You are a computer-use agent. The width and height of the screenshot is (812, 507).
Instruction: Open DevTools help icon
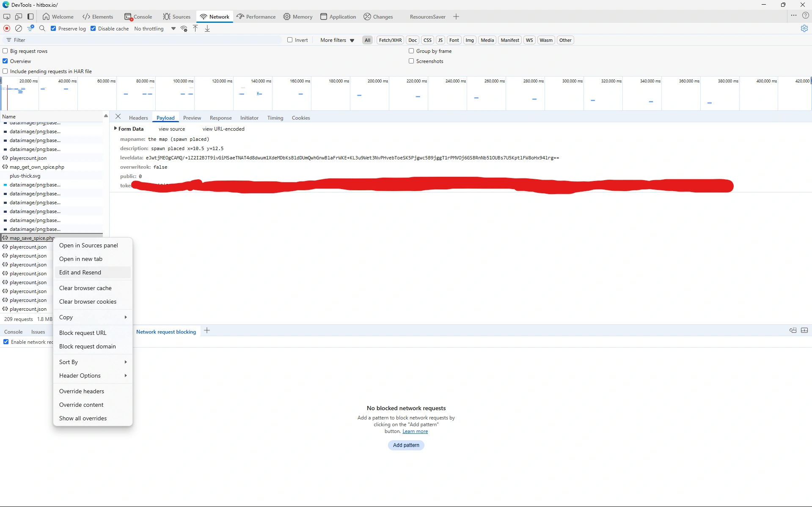coord(806,16)
